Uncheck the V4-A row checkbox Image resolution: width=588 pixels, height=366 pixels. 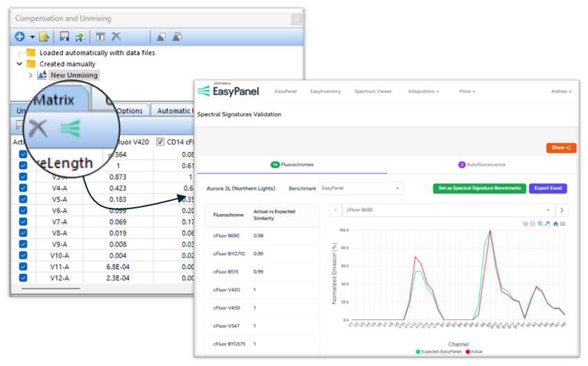(23, 187)
